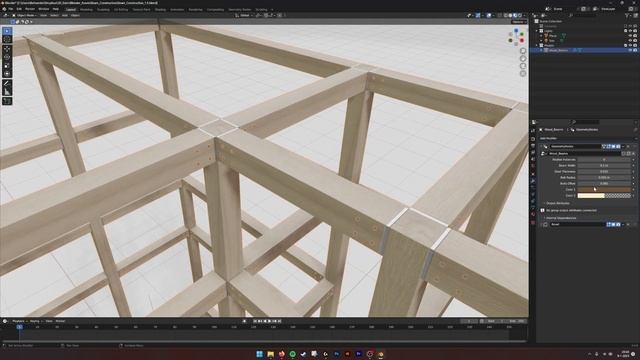Select the Measure tool
This screenshot has width=640, height=360.
point(7,91)
